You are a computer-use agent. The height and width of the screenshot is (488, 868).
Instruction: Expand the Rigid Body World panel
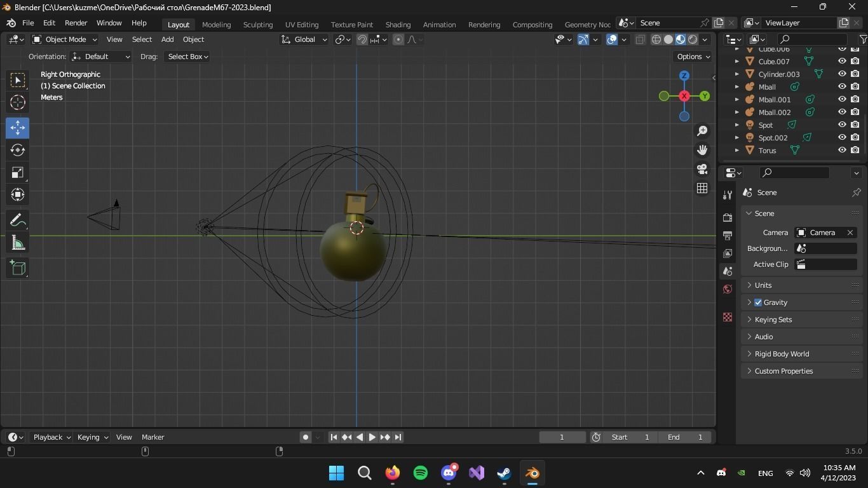[x=801, y=354]
